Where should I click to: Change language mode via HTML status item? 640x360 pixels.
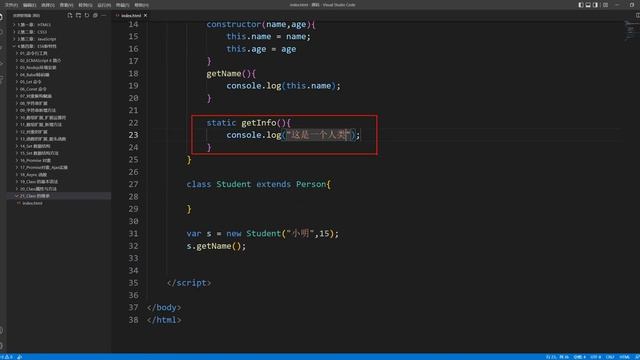click(x=624, y=357)
